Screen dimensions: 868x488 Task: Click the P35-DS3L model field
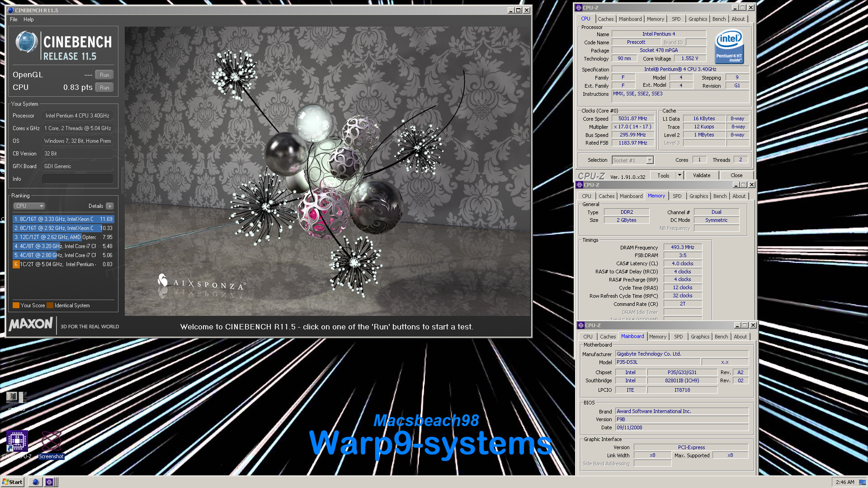click(658, 362)
